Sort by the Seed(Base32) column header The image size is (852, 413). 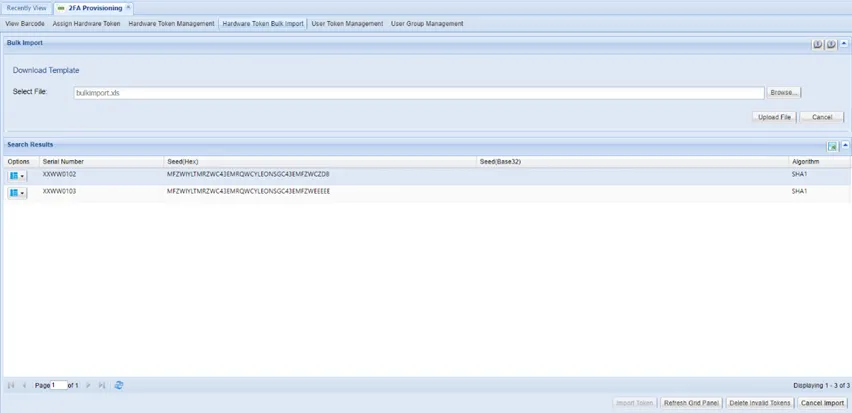pos(632,162)
